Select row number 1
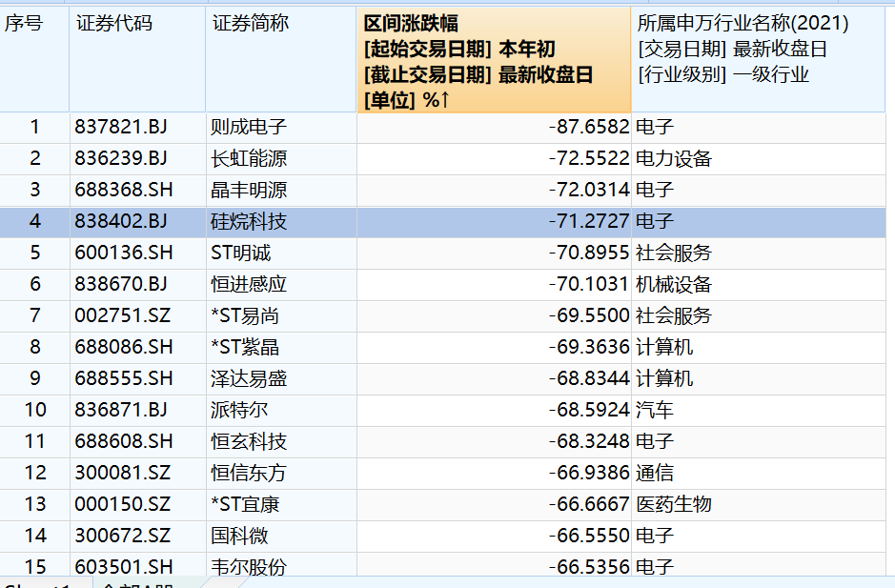Viewport: 895px width, 588px height. click(35, 127)
